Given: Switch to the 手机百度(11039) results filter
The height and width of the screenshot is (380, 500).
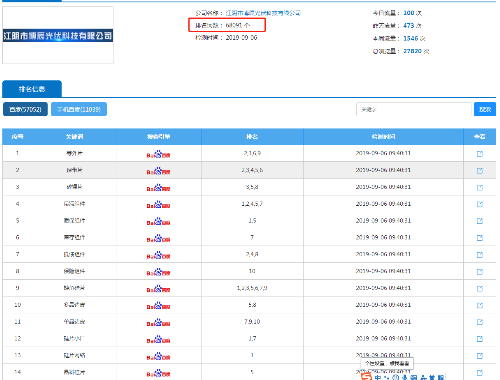Looking at the screenshot, I should tap(79, 109).
